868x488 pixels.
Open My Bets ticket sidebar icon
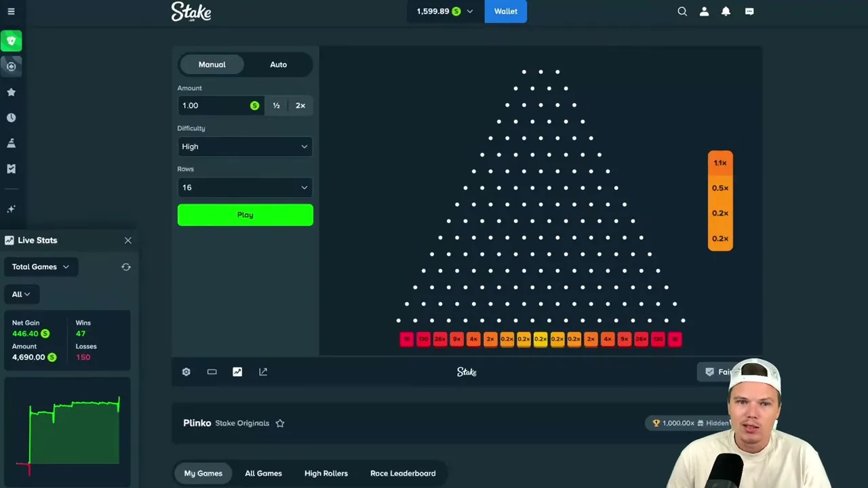point(11,169)
